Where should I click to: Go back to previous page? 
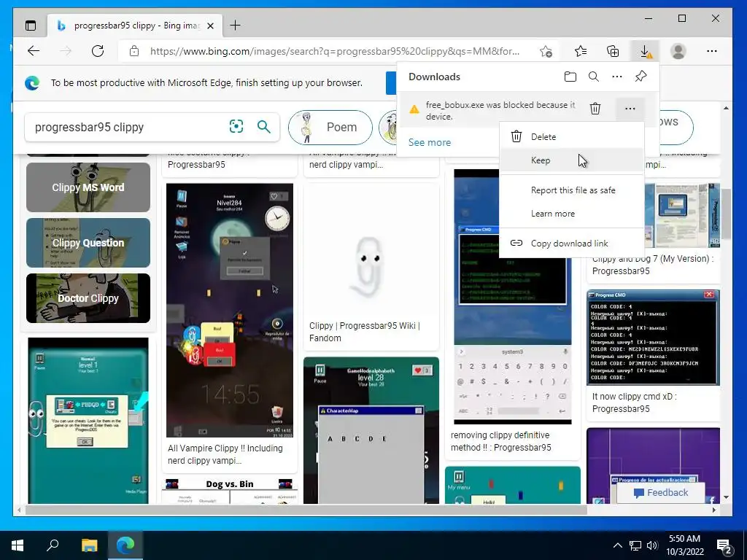click(34, 51)
